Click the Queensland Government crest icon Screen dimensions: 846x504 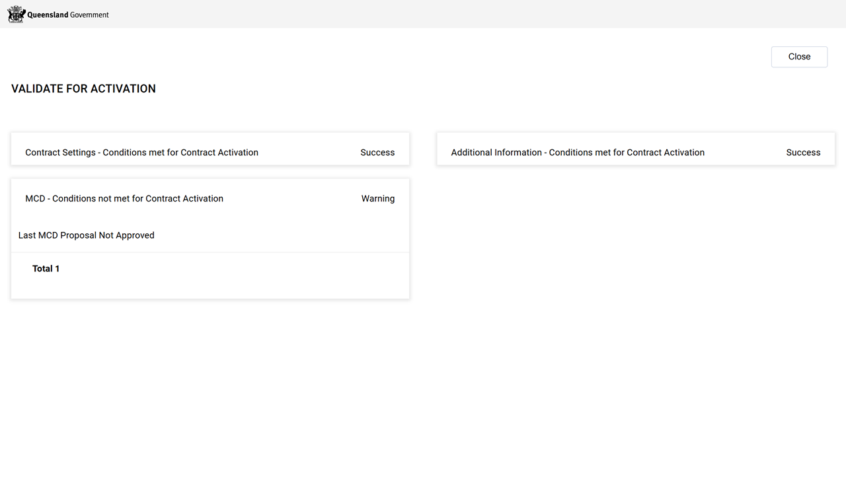coord(16,14)
